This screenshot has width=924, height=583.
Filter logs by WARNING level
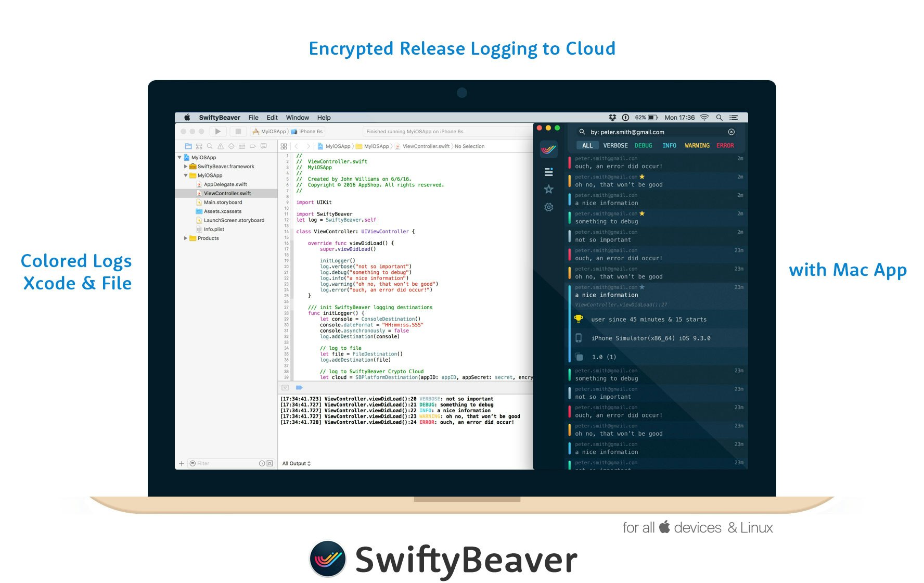pyautogui.click(x=697, y=146)
